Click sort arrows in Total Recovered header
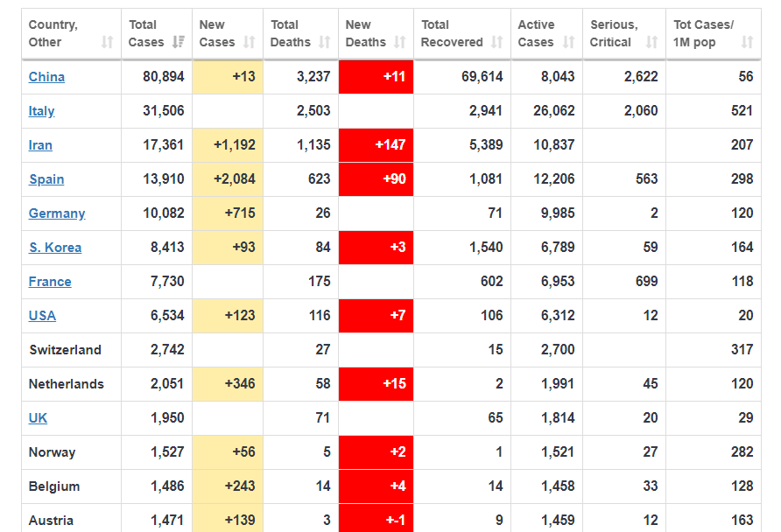Screen dimensions: 781x532 coord(497,42)
